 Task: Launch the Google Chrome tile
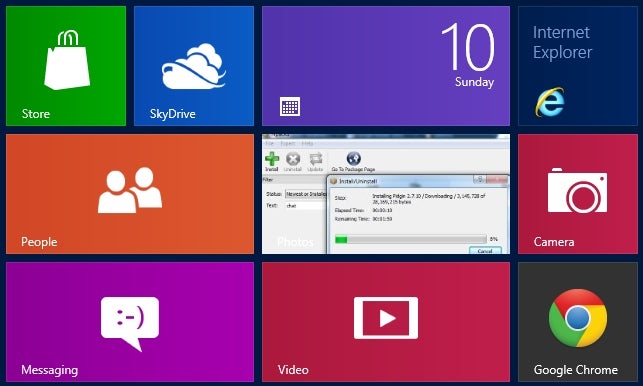(578, 322)
